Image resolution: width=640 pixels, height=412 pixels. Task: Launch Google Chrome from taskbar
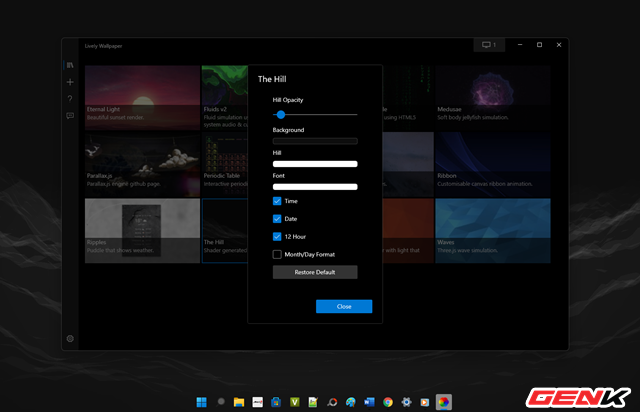tap(388, 402)
